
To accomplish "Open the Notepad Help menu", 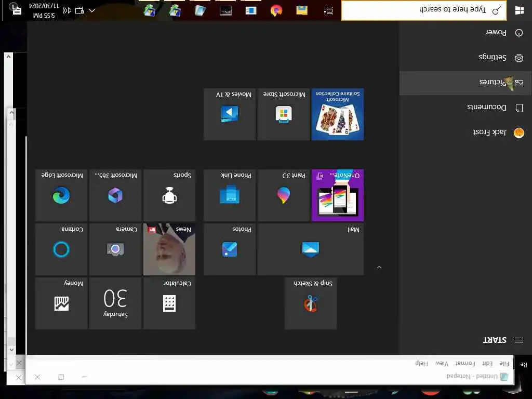I will [x=422, y=363].
